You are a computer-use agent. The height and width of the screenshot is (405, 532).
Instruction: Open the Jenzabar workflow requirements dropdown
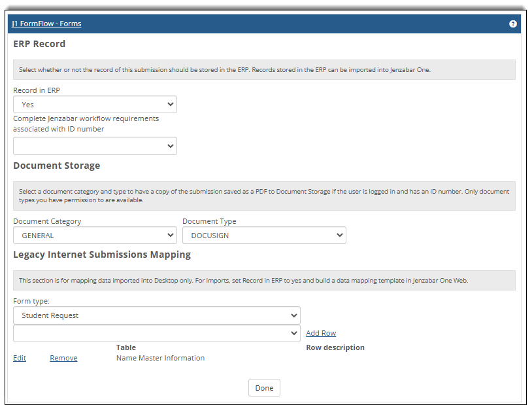tap(95, 146)
